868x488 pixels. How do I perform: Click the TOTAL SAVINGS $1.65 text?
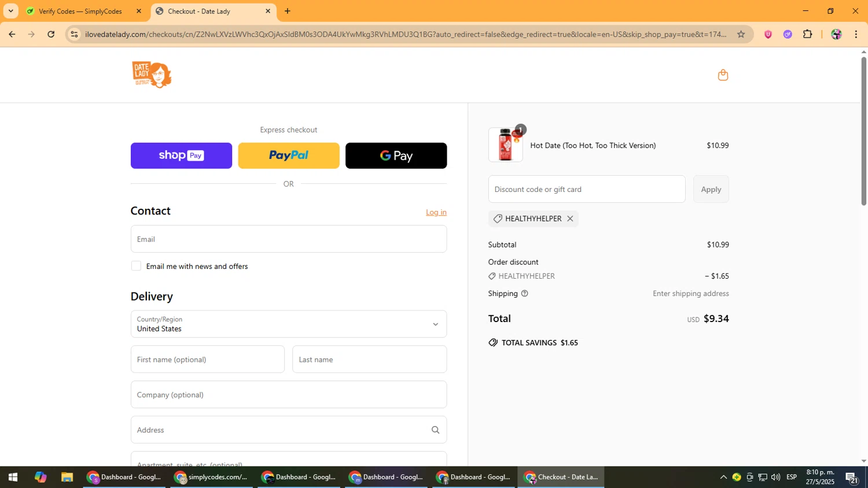pyautogui.click(x=540, y=343)
